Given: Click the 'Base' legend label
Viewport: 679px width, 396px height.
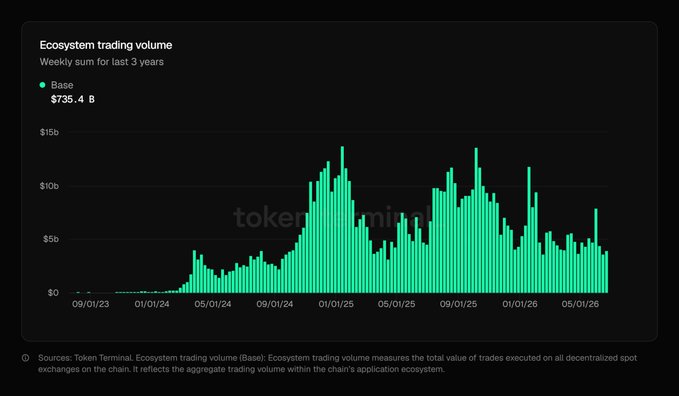Looking at the screenshot, I should tap(62, 85).
